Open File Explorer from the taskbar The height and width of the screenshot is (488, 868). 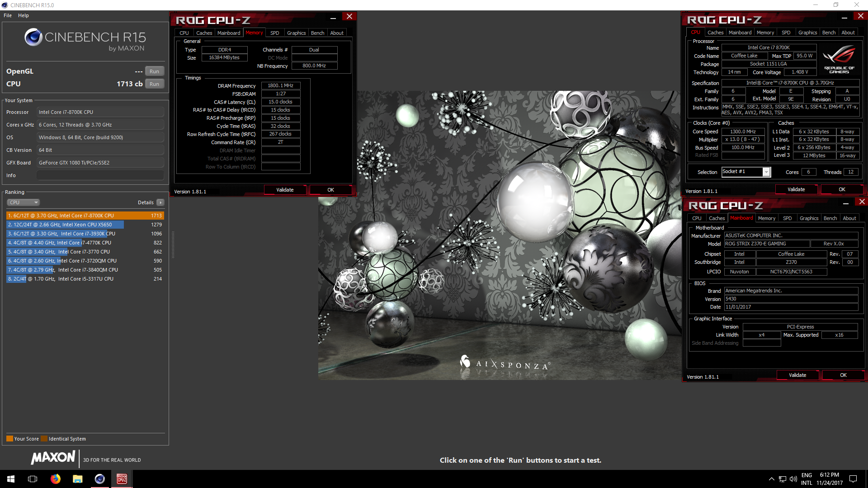click(77, 479)
